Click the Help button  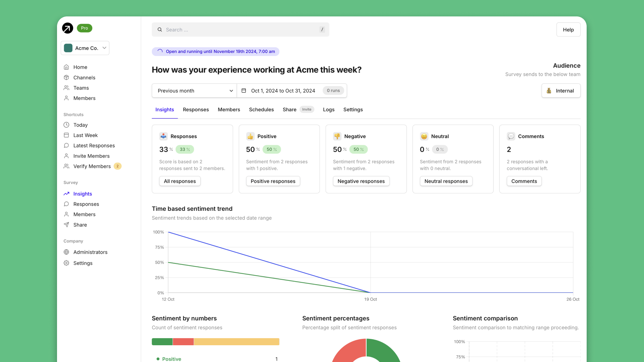[x=568, y=29]
